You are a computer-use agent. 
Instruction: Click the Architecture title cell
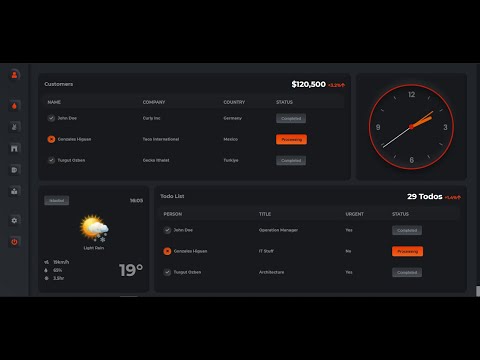tap(271, 272)
